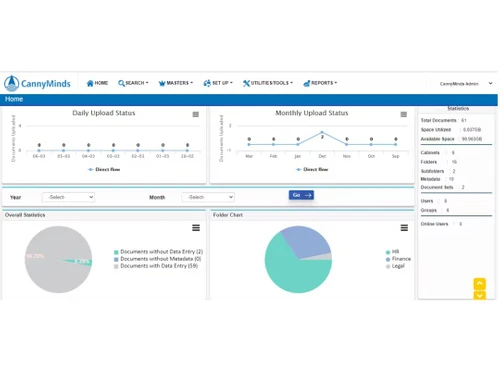Click the Total Documents statistic
Image resolution: width=500 pixels, height=375 pixels.
coord(443,120)
